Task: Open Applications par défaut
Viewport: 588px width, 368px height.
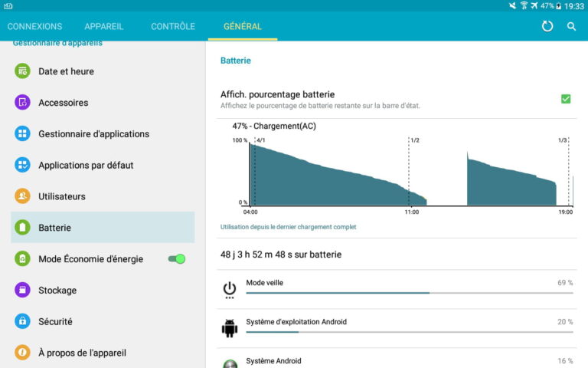Action: (103, 165)
